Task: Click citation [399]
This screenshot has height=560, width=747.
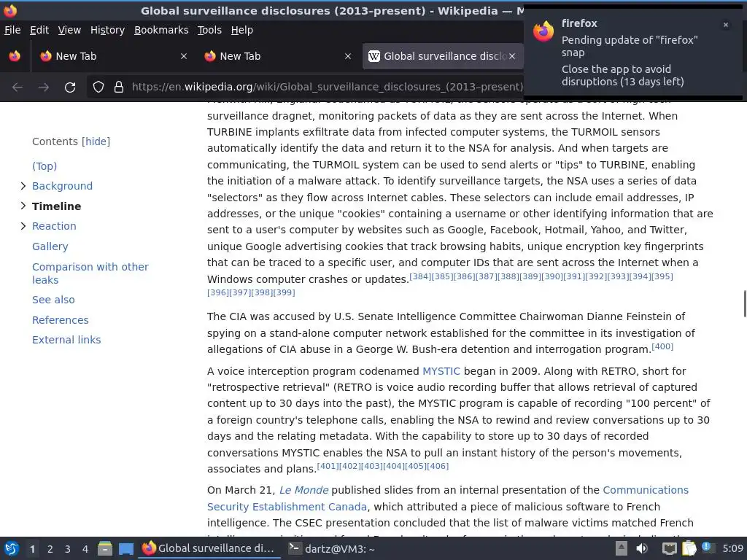Action: 285,292
